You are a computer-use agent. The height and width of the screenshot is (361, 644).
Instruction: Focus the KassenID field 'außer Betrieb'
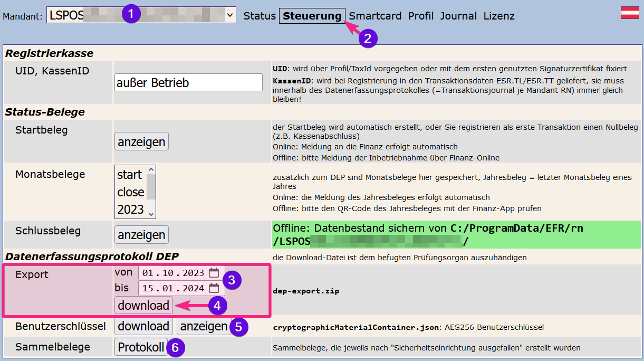[x=188, y=82]
